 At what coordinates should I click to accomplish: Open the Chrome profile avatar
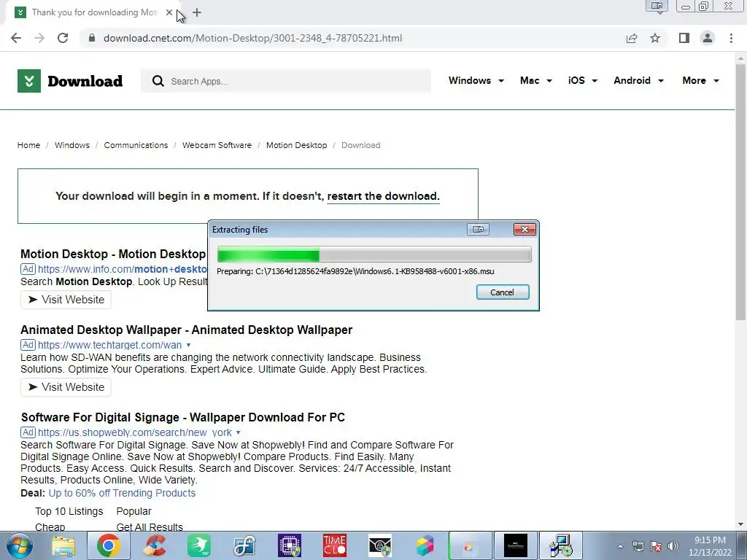coord(708,38)
